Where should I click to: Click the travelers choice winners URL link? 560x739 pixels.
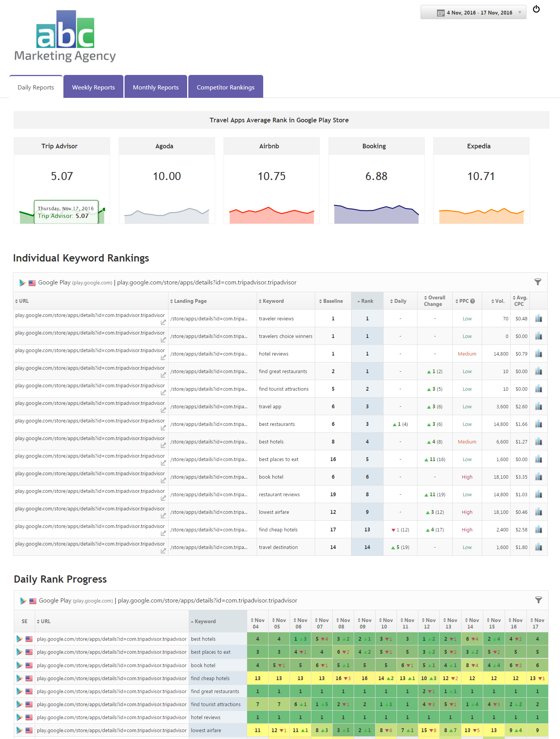click(x=90, y=333)
